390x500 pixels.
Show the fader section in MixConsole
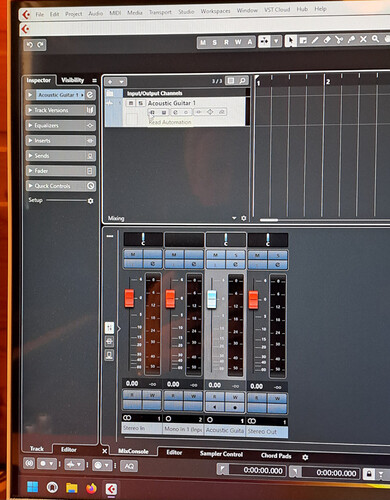(x=109, y=328)
